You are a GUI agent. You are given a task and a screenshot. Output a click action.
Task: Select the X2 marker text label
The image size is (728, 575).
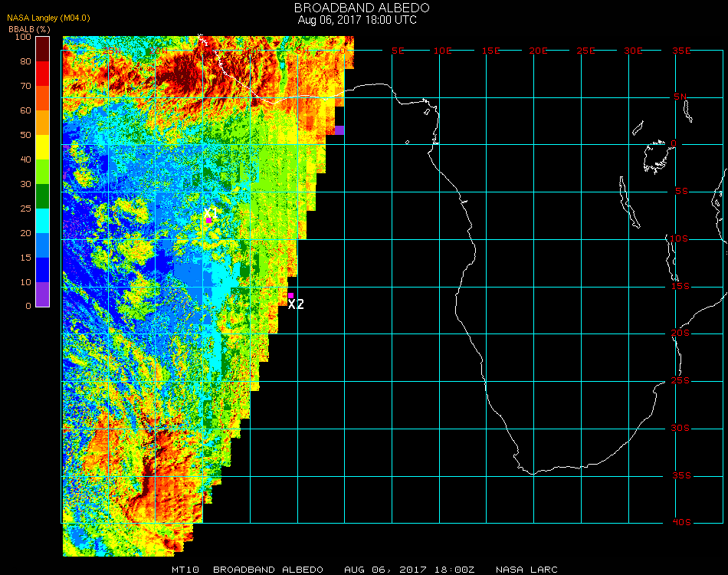pos(296,305)
